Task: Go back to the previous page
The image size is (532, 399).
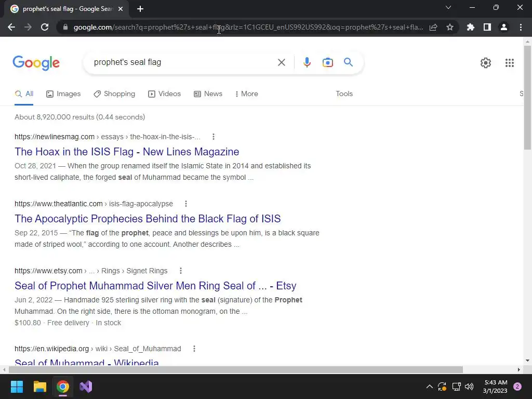Action: (11, 27)
